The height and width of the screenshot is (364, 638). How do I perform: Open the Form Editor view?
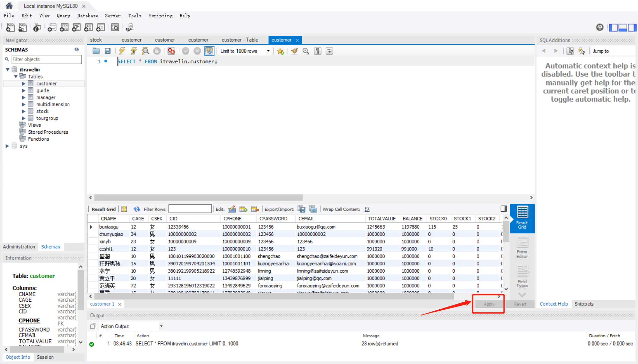pos(522,247)
